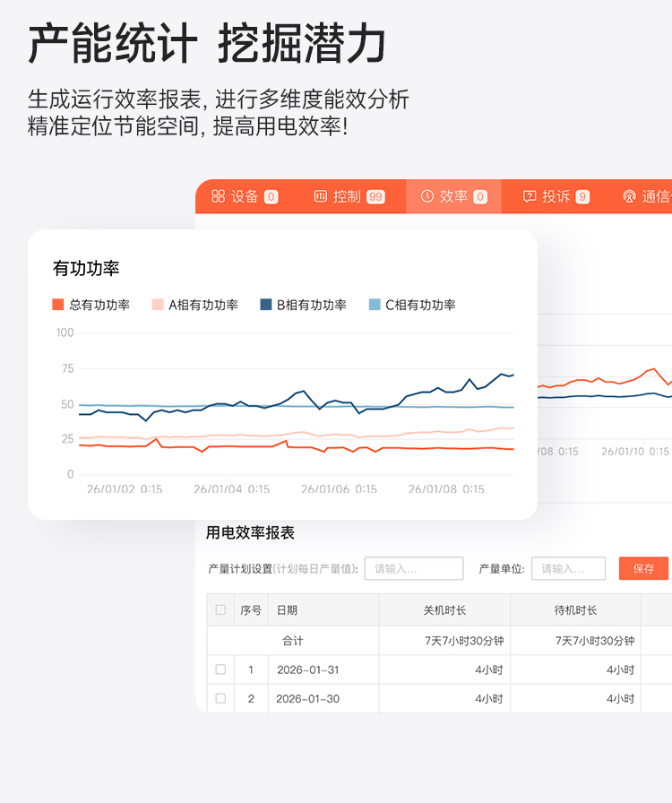Click the 控制 badge showing 99

click(x=375, y=197)
